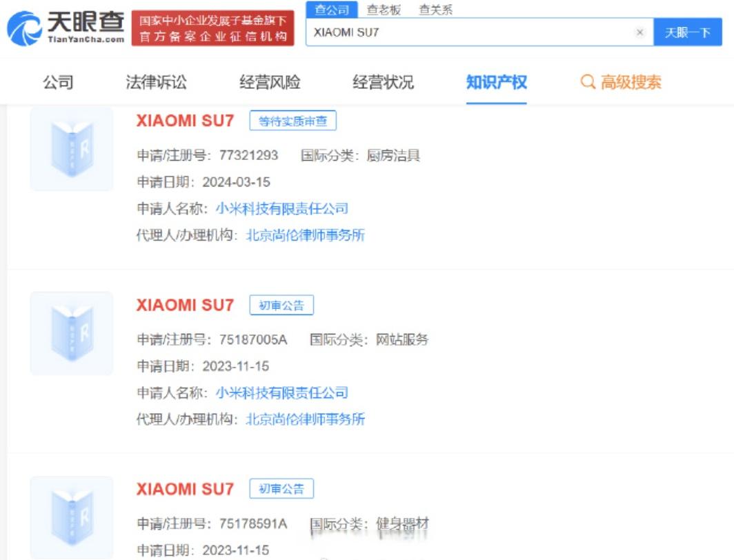
Task: Select registration number 75187005A text
Action: 252,339
